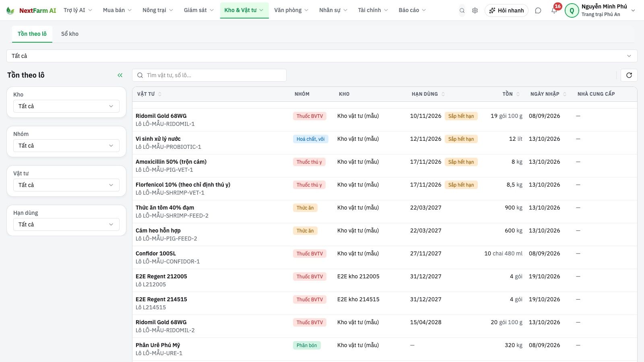Sort by Tồn column arrows

518,94
